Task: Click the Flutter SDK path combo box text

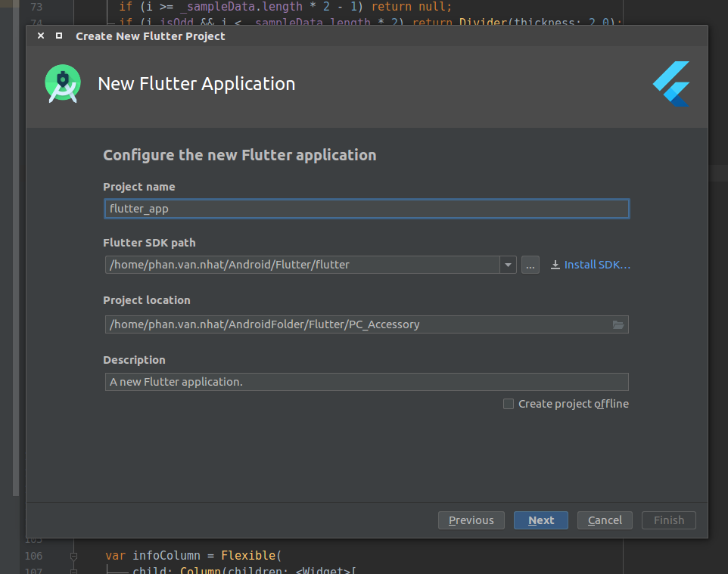Action: pyautogui.click(x=303, y=265)
